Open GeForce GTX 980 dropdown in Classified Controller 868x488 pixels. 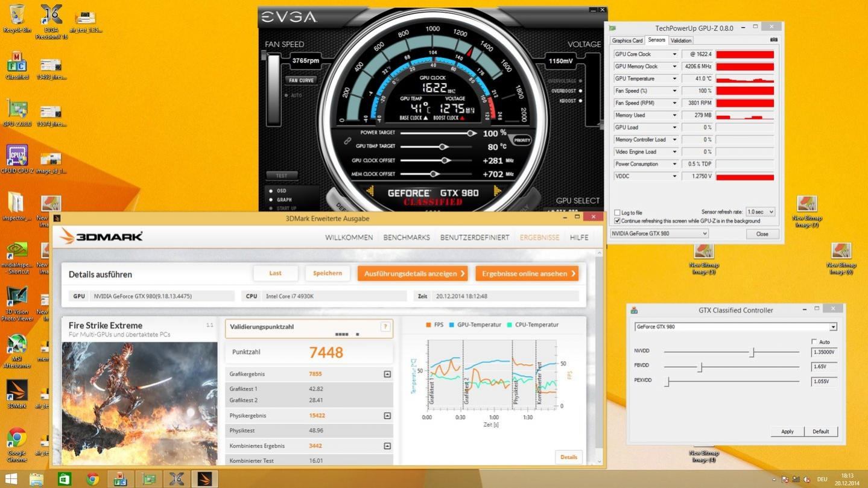(735, 326)
